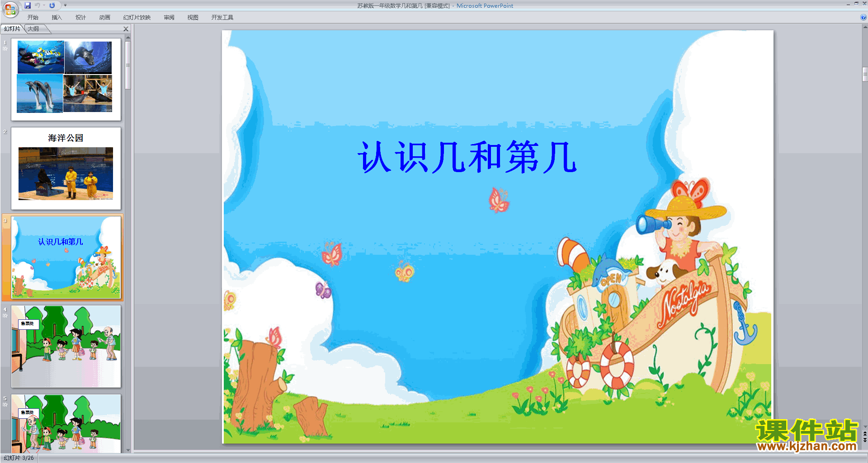The image size is (868, 463).
Task: Select slide 1 dolphin photos thumbnail
Action: 66,80
